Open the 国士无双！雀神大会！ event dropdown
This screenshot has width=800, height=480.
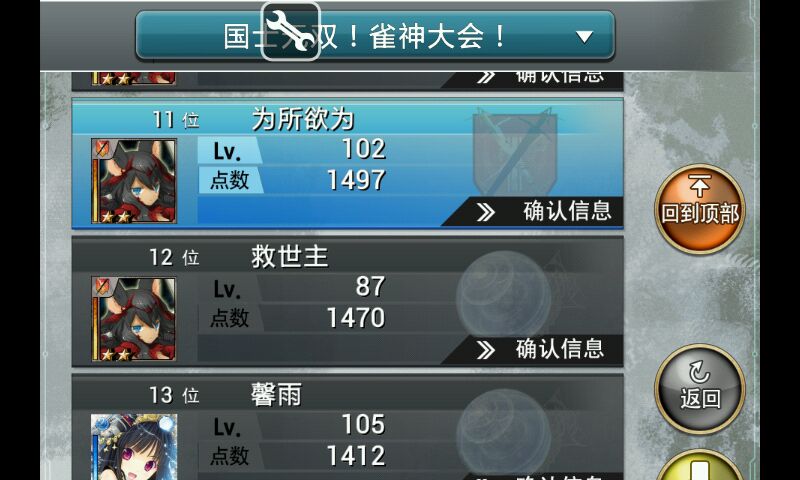pyautogui.click(x=375, y=36)
